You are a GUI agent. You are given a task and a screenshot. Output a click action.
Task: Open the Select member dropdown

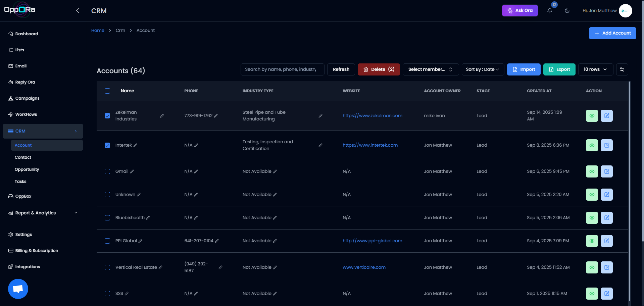430,69
